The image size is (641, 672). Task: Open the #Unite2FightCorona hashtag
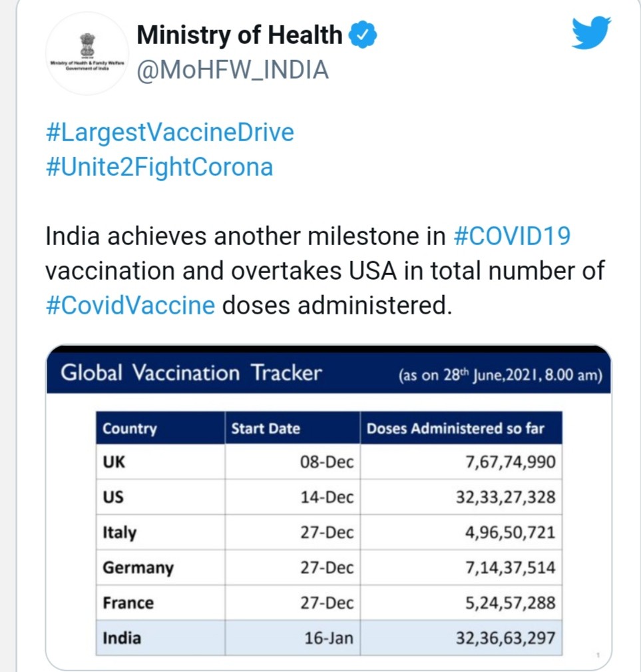tap(160, 167)
